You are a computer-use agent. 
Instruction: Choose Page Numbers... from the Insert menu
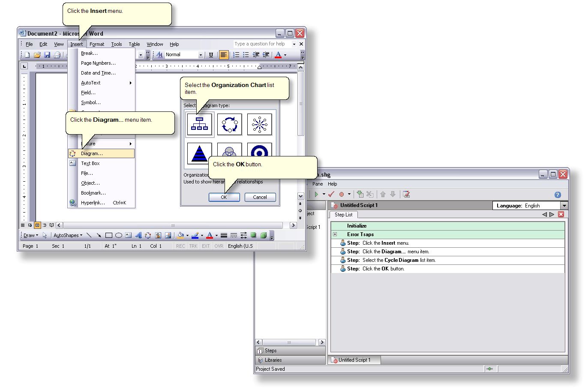tap(102, 63)
